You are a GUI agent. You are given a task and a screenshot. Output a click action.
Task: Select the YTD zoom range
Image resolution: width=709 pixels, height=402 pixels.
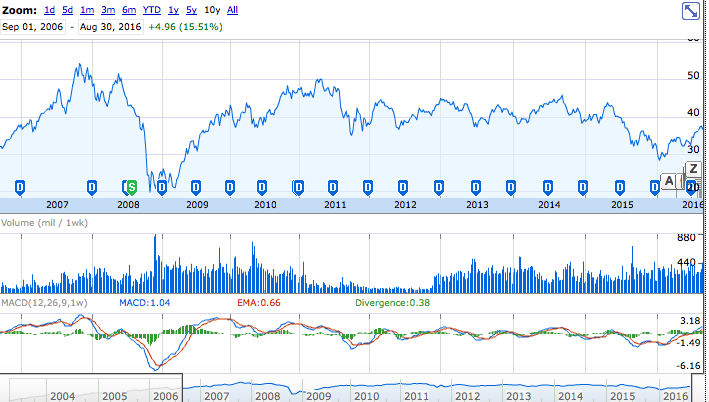[151, 10]
